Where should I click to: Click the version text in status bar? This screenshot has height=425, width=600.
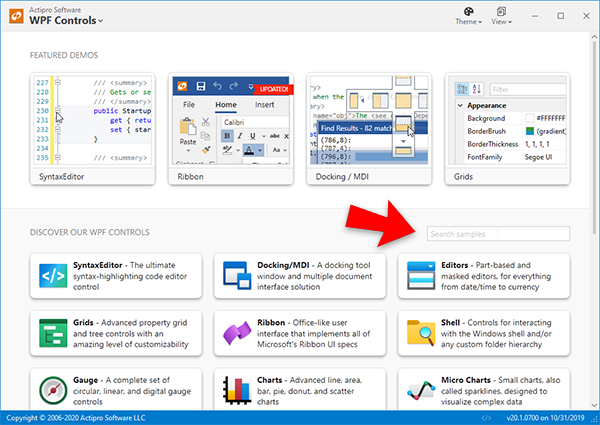point(545,418)
